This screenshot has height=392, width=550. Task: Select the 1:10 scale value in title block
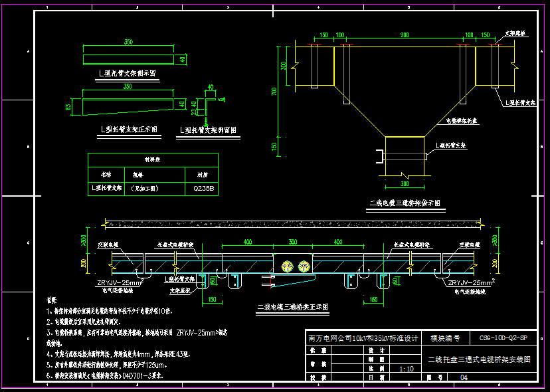(x=406, y=369)
